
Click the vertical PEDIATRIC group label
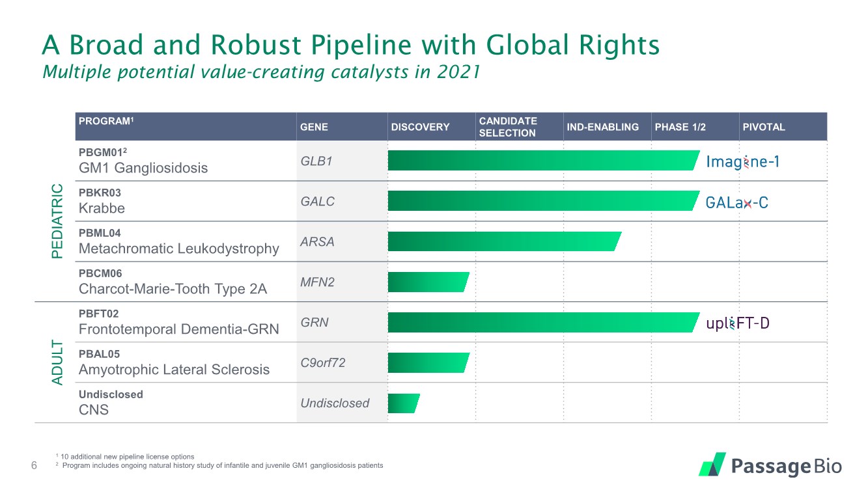[x=57, y=221]
